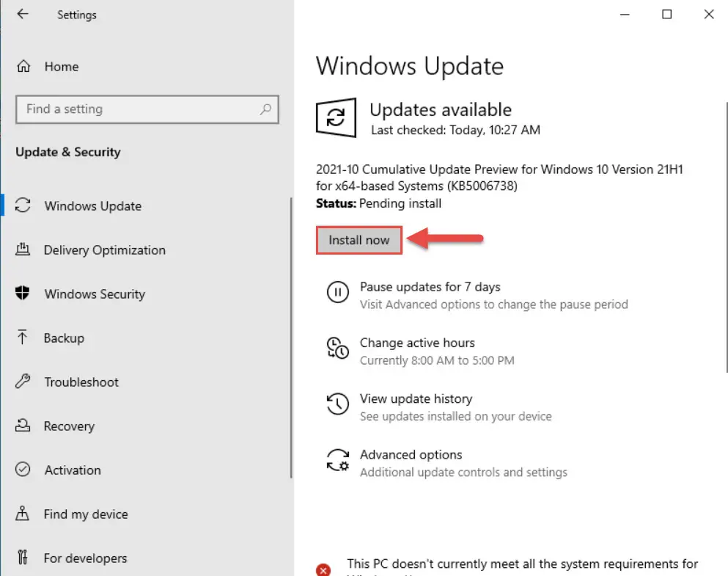
Task: Click the back arrow in Settings
Action: click(22, 14)
